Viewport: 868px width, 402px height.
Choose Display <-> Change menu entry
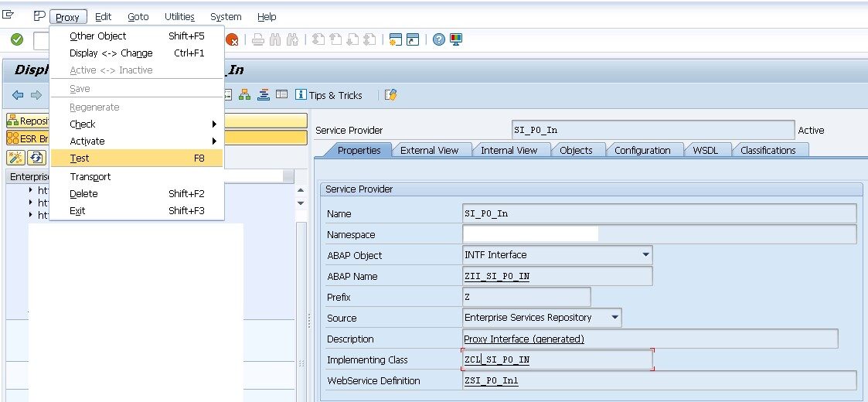point(111,53)
